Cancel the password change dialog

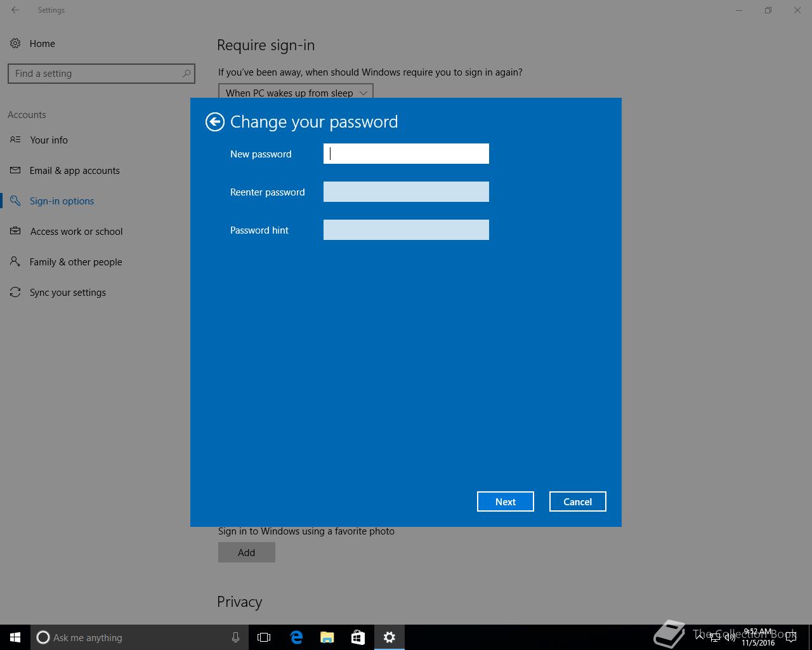pyautogui.click(x=577, y=501)
